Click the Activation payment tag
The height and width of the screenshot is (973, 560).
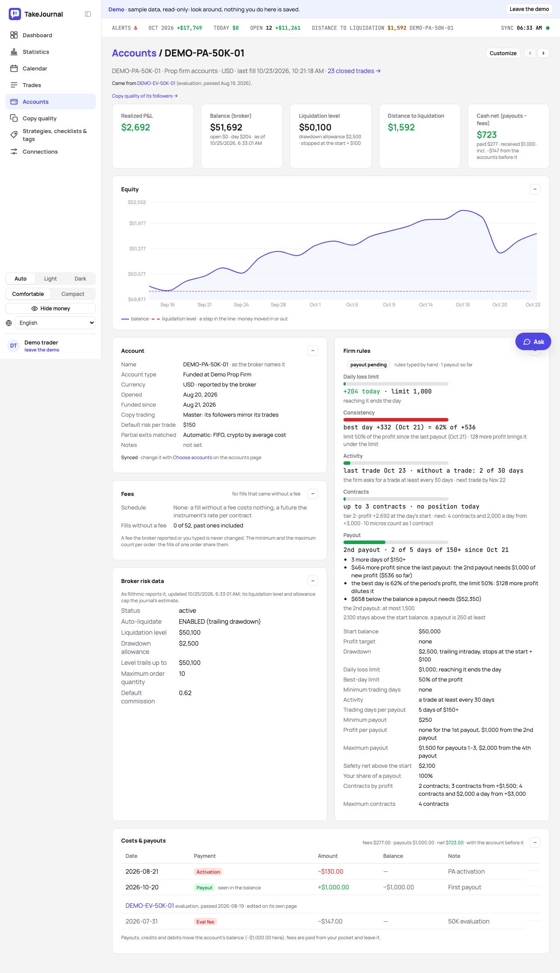[x=208, y=872]
